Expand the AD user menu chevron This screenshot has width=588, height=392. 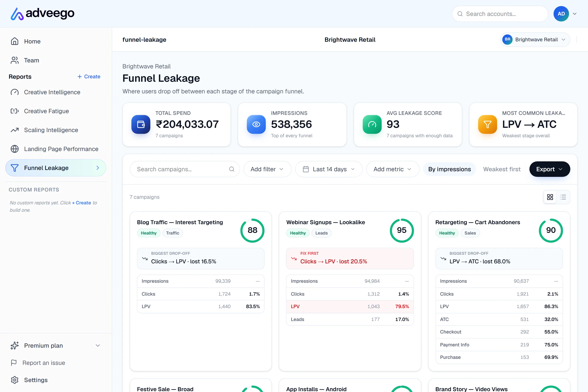575,14
